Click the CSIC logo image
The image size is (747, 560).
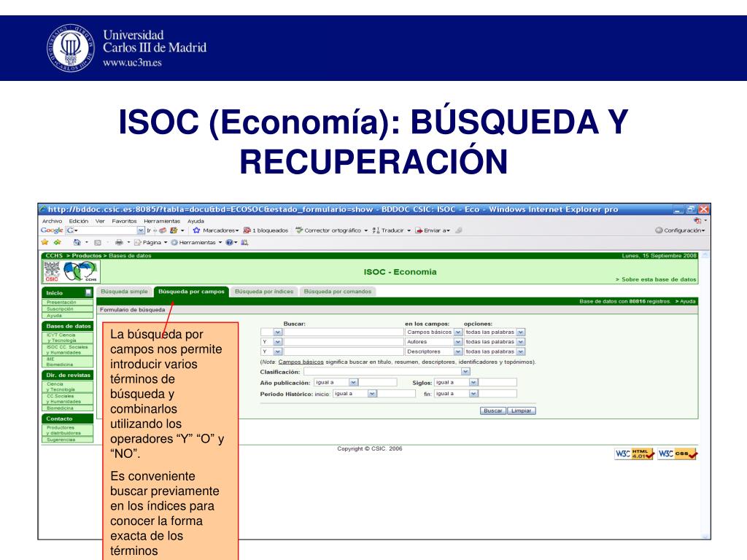click(52, 272)
